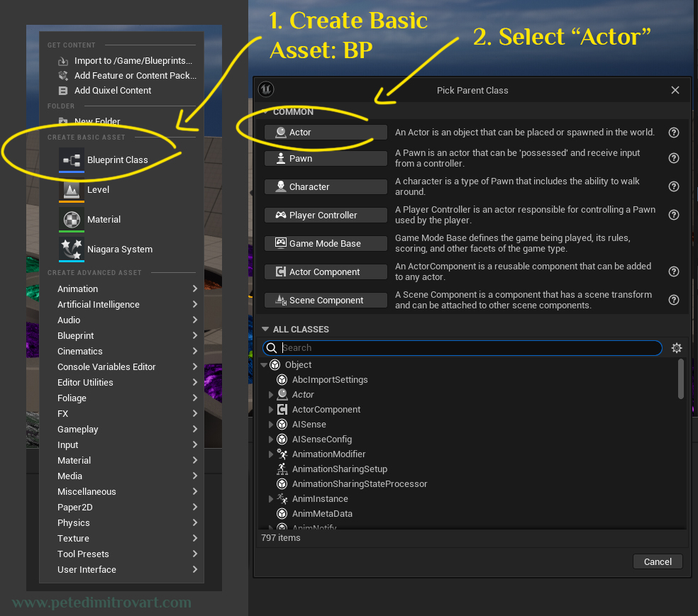Expand the AnimationModifier tree node
698x616 pixels.
point(271,454)
